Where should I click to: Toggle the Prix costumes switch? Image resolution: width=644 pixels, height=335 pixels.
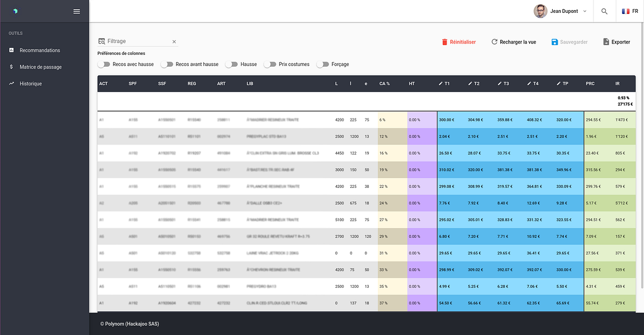(x=270, y=64)
